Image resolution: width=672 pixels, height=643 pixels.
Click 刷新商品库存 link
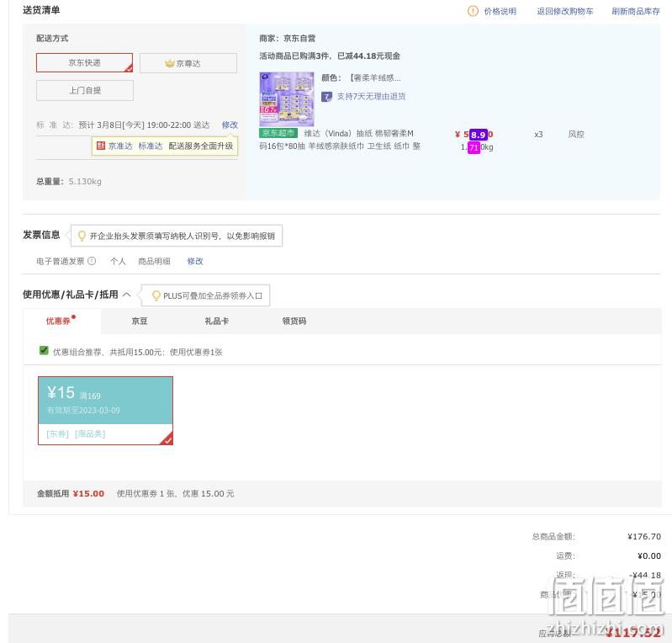(x=636, y=11)
